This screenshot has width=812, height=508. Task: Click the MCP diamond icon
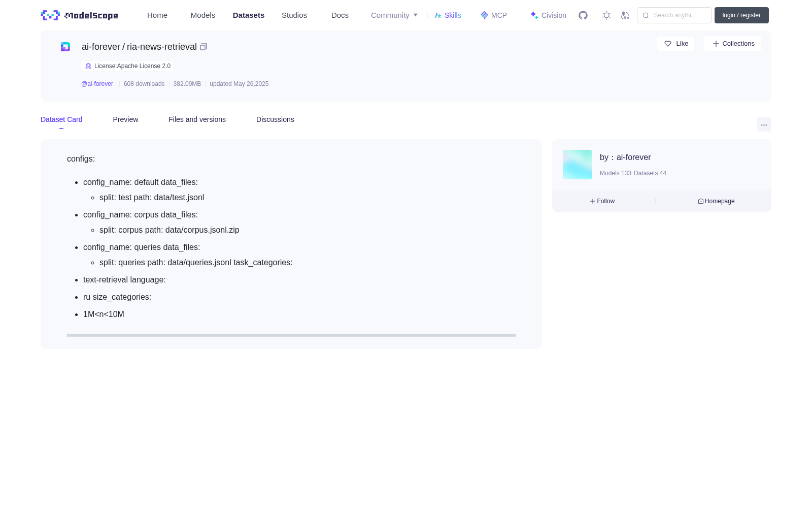(484, 15)
